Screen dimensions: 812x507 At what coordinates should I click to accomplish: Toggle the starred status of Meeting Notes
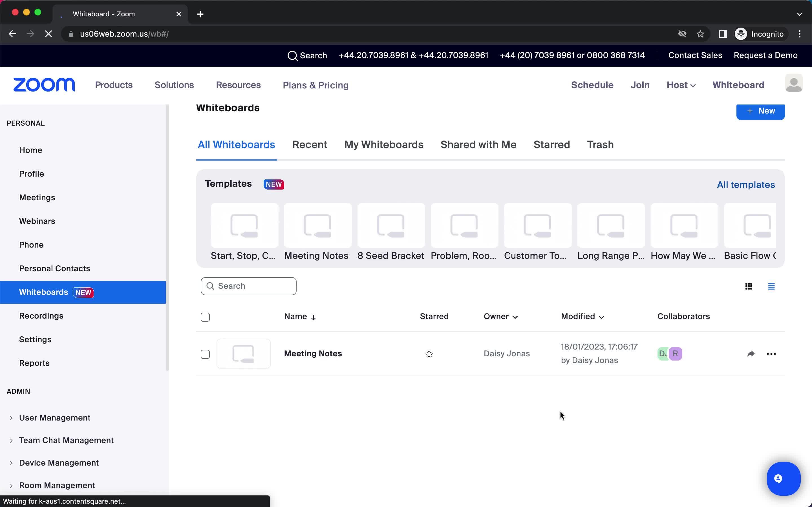pyautogui.click(x=429, y=353)
